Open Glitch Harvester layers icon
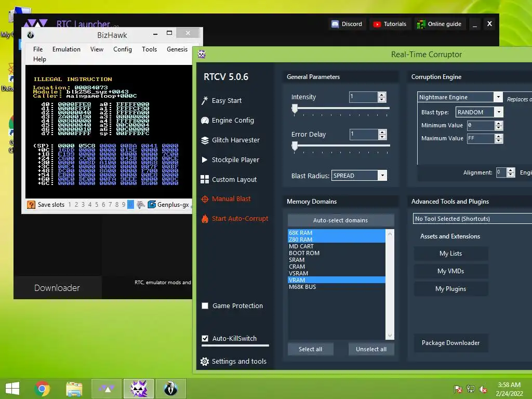The width and height of the screenshot is (532, 399). pyautogui.click(x=205, y=140)
